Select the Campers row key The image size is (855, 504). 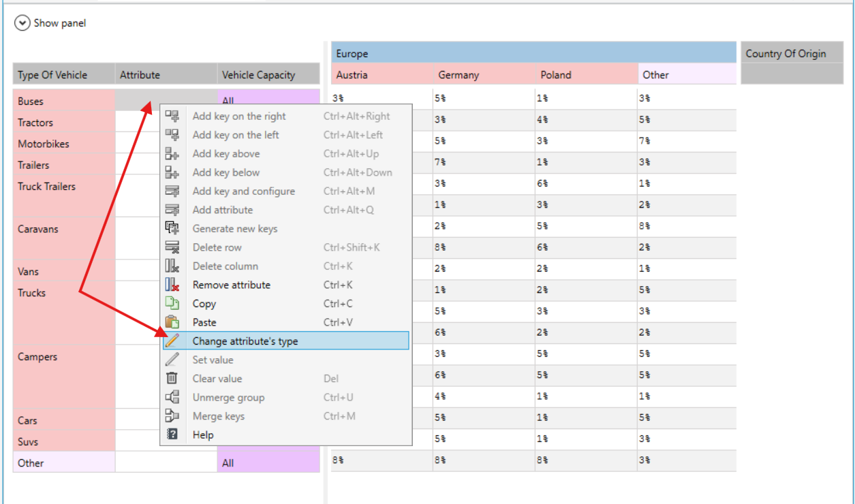point(64,377)
